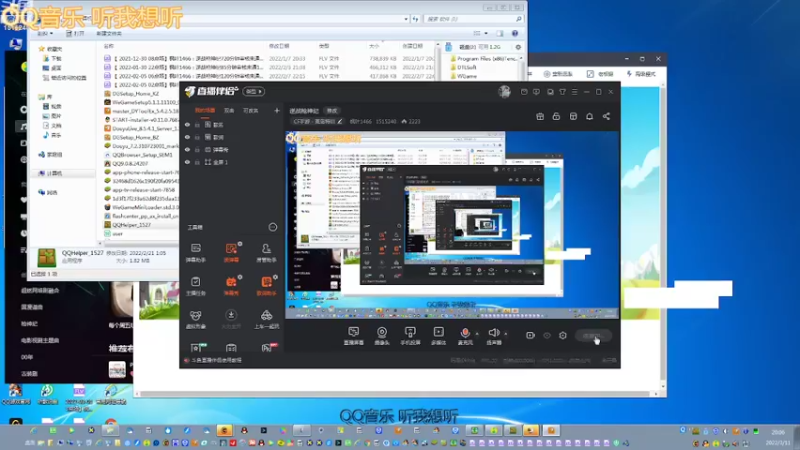Click the pill badge next to the app logo
The image size is (800, 450).
pyautogui.click(x=254, y=92)
